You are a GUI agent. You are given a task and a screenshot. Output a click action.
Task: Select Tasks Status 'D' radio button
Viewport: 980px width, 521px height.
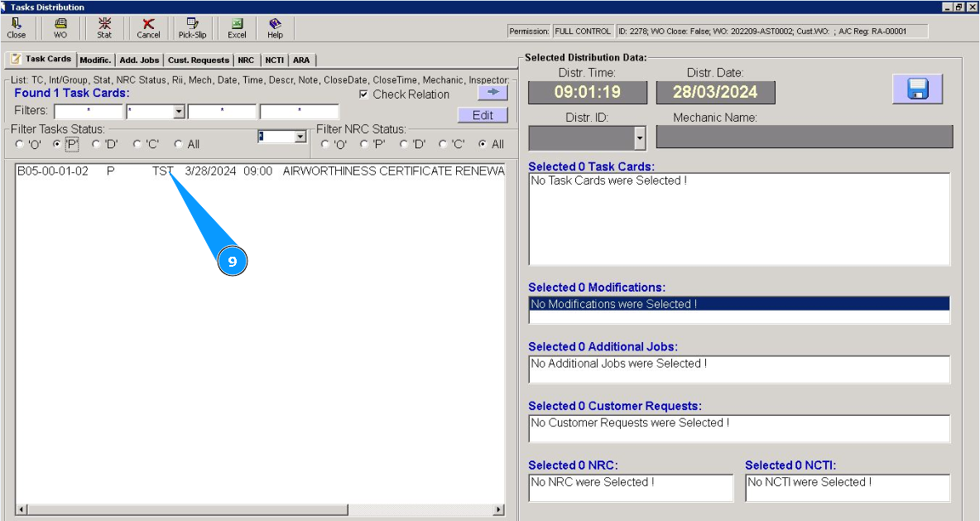[96, 144]
